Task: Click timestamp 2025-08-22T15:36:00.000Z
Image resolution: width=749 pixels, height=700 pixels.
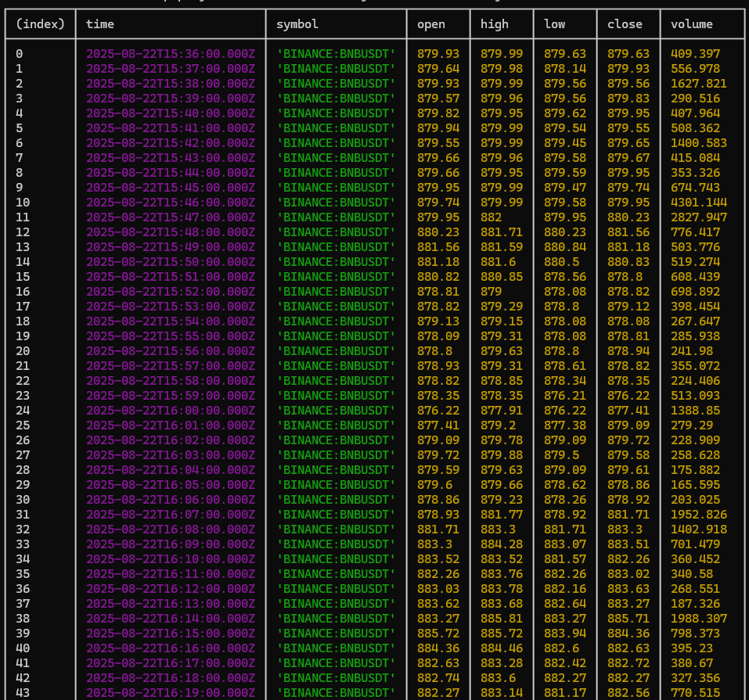Action: click(x=171, y=54)
